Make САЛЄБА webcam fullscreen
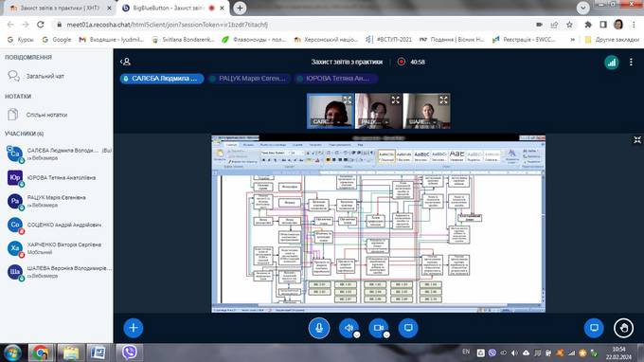Image resolution: width=644 pixels, height=362 pixels. click(x=347, y=100)
